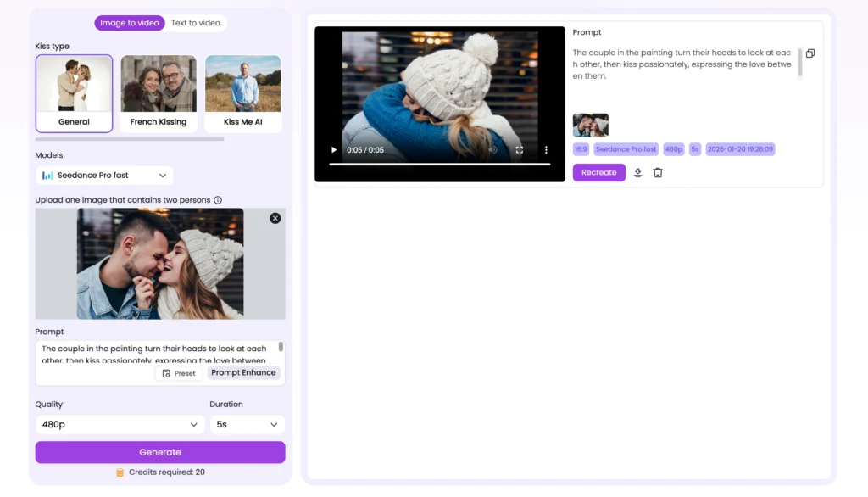This screenshot has width=868, height=497.
Task: Open the Quality dropdown showing 480p
Action: [x=119, y=424]
